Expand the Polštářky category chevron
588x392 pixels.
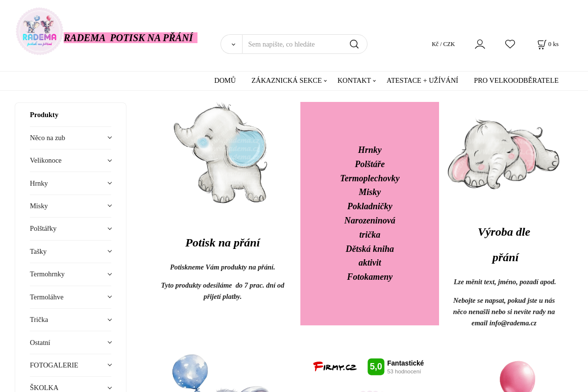pos(110,229)
